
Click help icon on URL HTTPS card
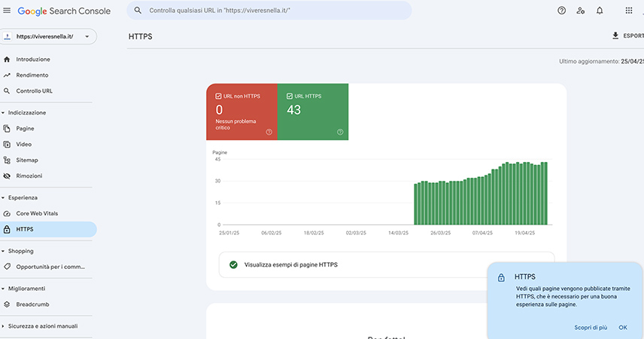[340, 132]
